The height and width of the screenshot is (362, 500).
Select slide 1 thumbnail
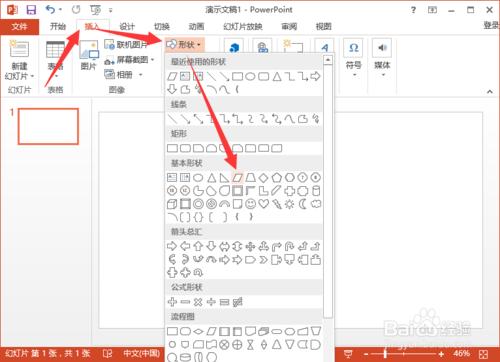point(48,126)
